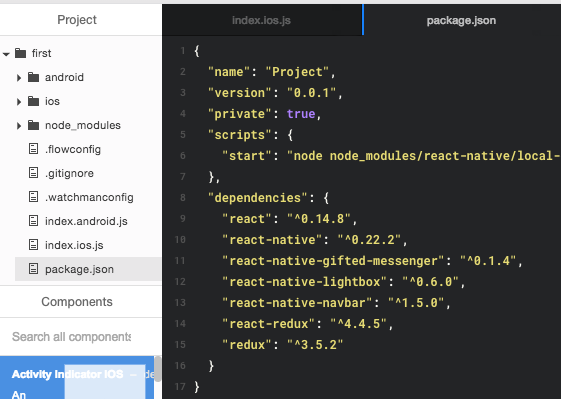561x399 pixels.
Task: Click the index.android.js file icon
Action: (x=33, y=221)
